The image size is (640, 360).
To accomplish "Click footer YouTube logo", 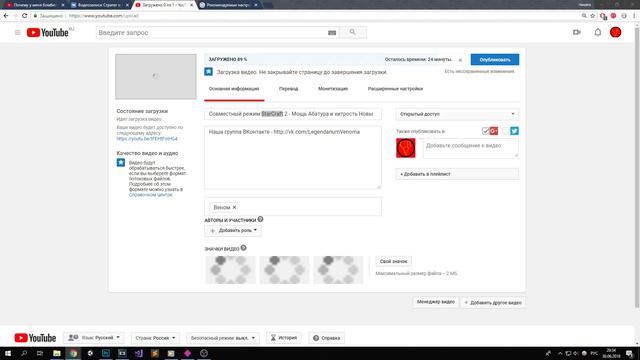I will [35, 338].
